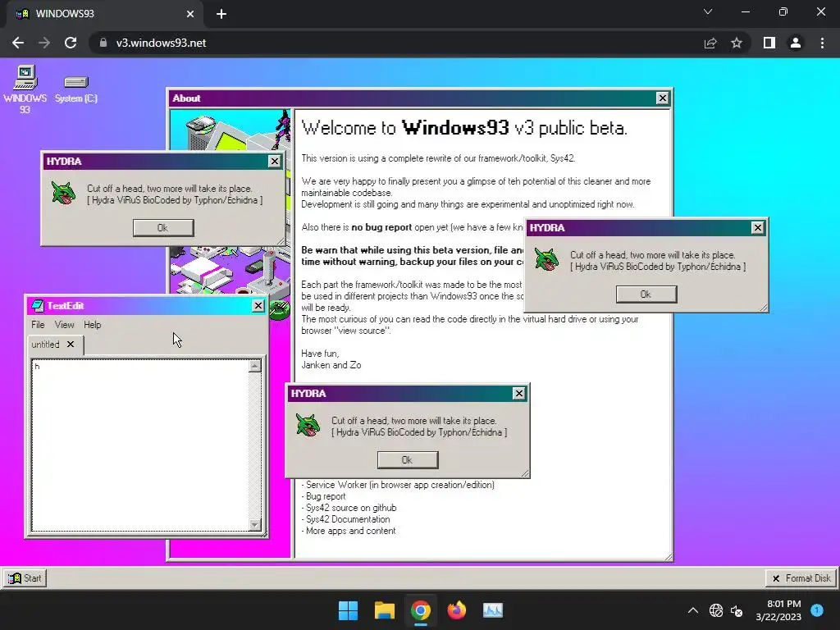Open the clock showing 8:01 PM
The width and height of the screenshot is (840, 630).
click(778, 610)
